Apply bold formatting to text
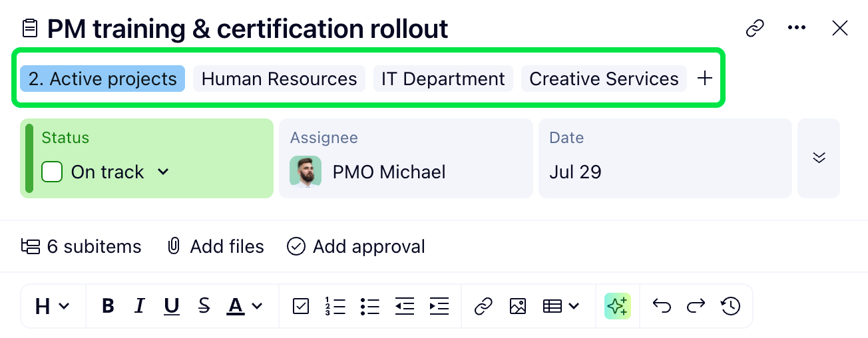Viewport: 868px width, 338px height. pyautogui.click(x=108, y=306)
